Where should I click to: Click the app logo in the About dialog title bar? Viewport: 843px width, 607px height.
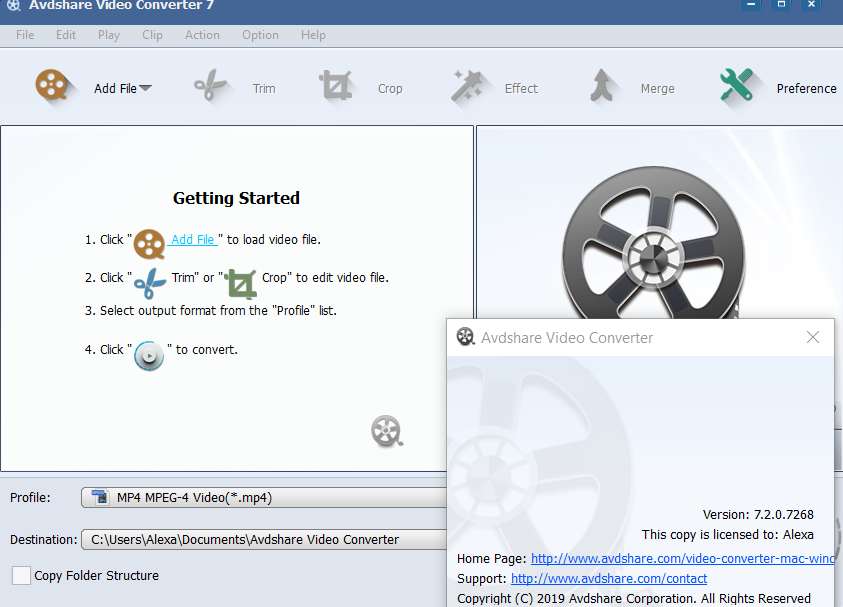coord(466,337)
